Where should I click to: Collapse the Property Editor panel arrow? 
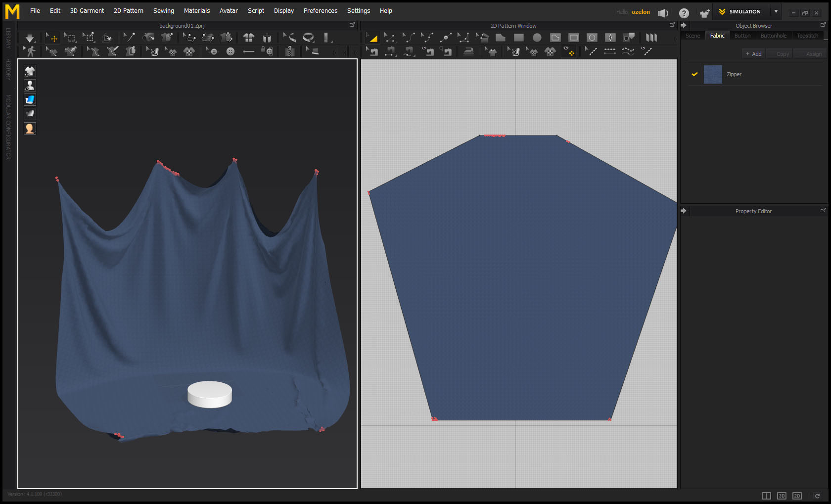[x=684, y=211]
